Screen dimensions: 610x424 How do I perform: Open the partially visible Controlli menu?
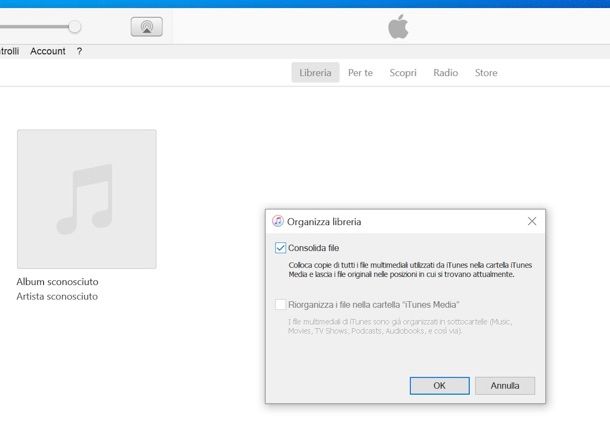click(9, 51)
